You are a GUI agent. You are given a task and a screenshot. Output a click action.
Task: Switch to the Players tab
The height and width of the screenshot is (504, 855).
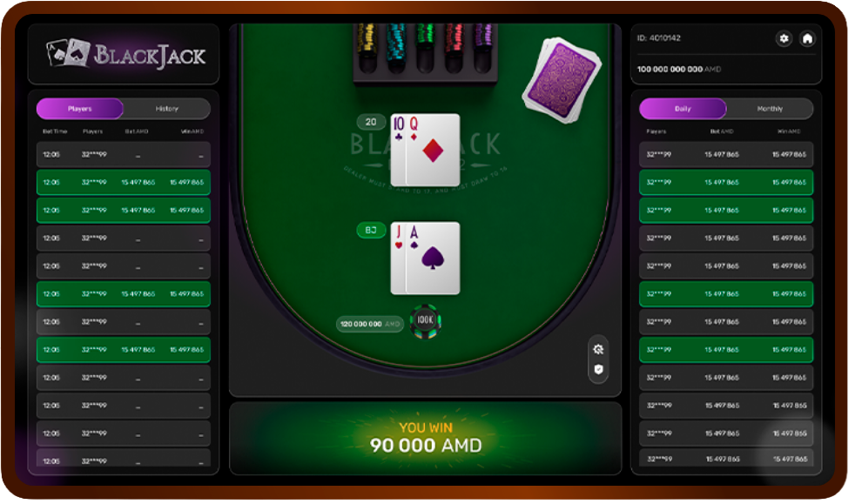tap(80, 109)
